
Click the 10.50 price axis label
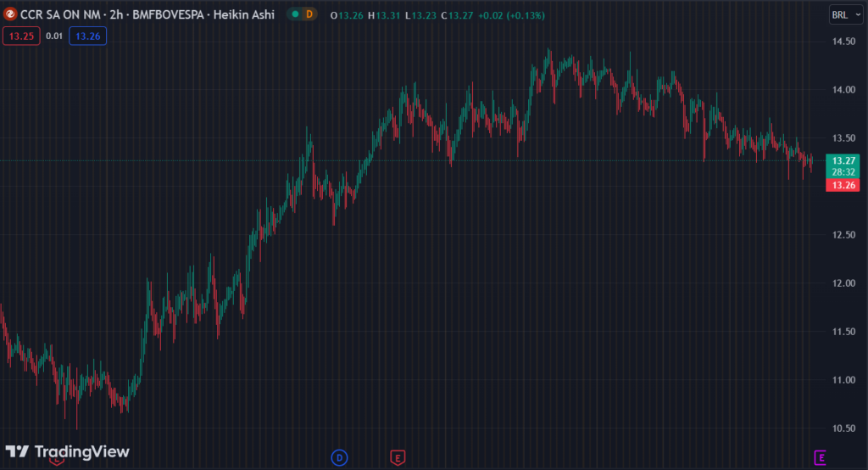click(x=843, y=428)
